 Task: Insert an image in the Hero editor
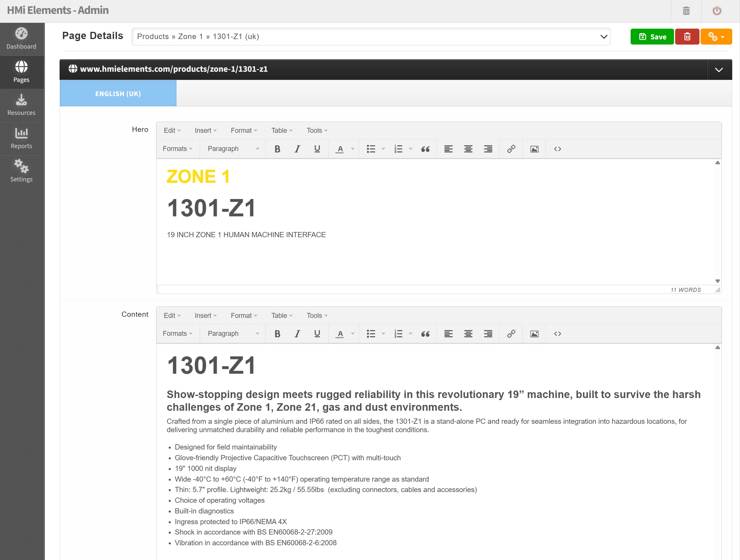click(x=534, y=149)
